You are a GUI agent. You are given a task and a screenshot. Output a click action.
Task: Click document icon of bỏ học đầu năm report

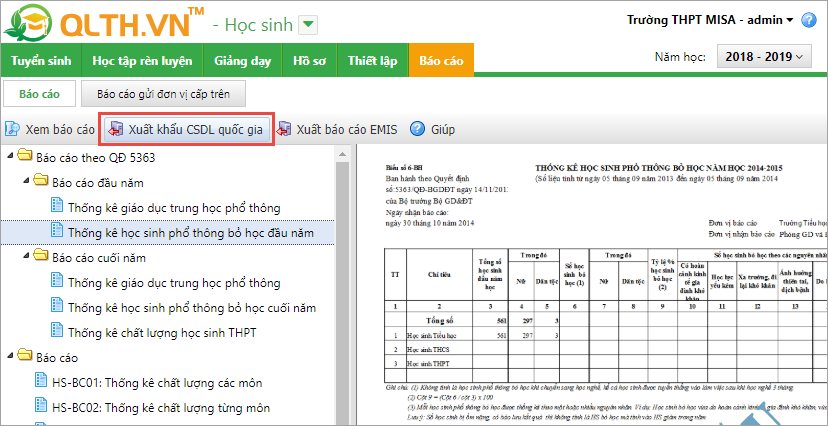(x=57, y=231)
